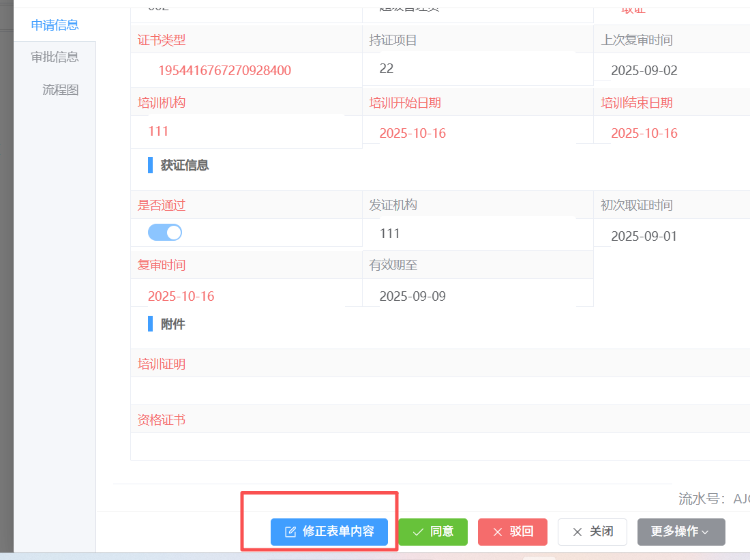
Task: Open the 审批信息 tab
Action: 55,57
